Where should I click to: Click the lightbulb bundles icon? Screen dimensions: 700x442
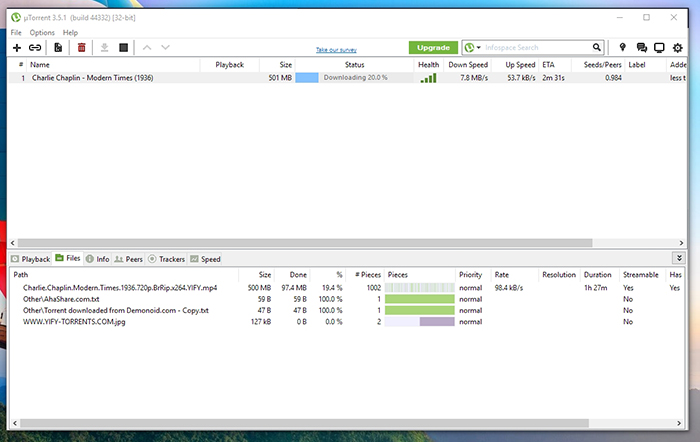(x=622, y=47)
